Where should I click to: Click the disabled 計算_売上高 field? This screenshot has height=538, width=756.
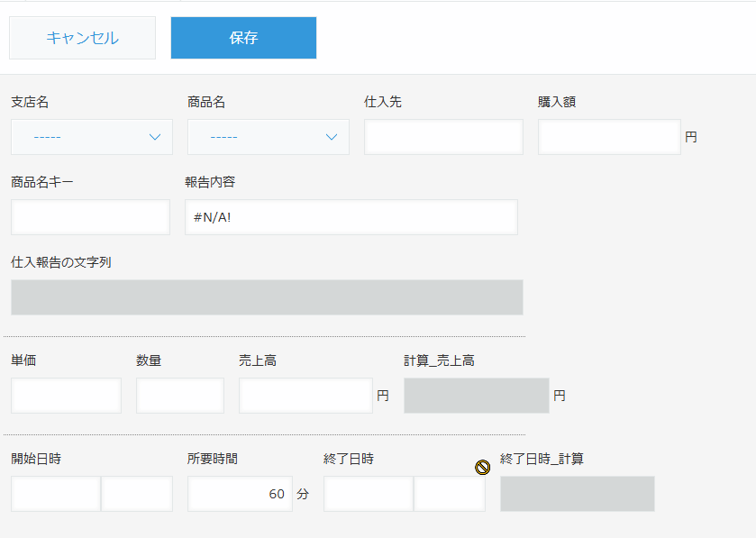click(476, 396)
